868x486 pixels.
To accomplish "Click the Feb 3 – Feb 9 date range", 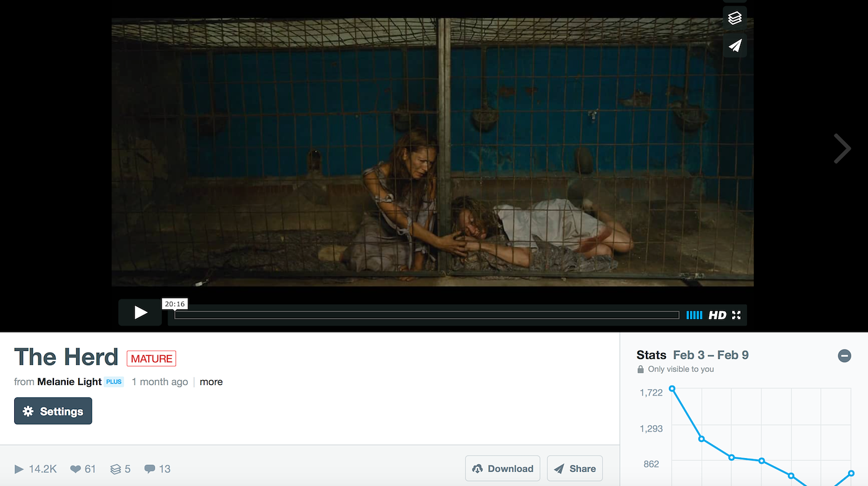I will tap(711, 355).
